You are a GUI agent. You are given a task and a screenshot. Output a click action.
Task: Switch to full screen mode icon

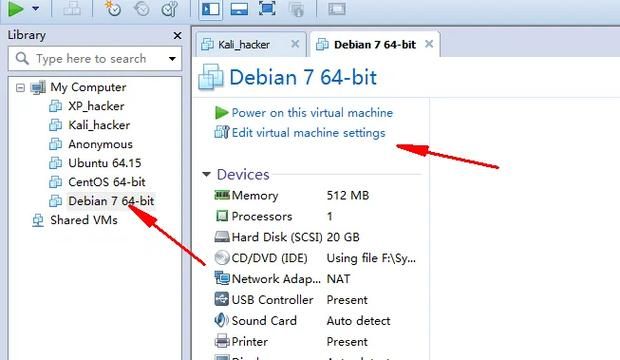(x=267, y=8)
